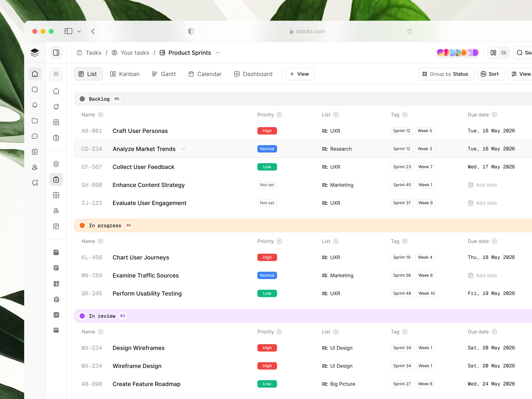The height and width of the screenshot is (399, 532).
Task: Toggle List column sort in In review group
Action: click(336, 332)
